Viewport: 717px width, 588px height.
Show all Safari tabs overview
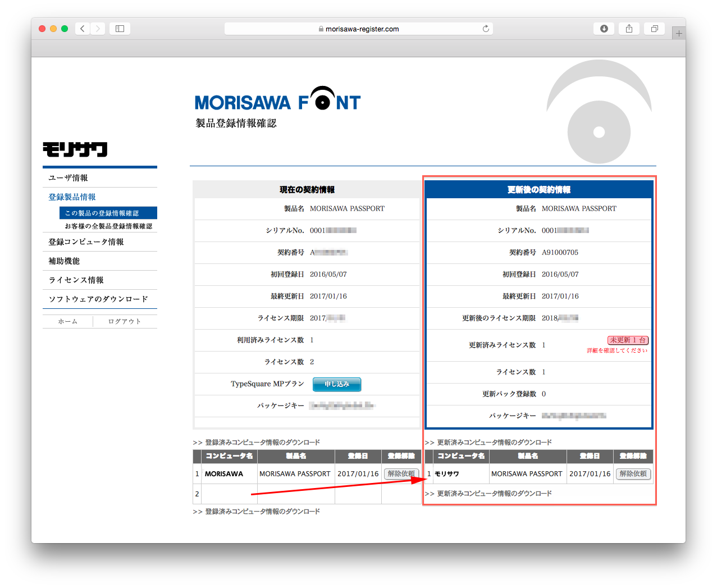(x=655, y=29)
